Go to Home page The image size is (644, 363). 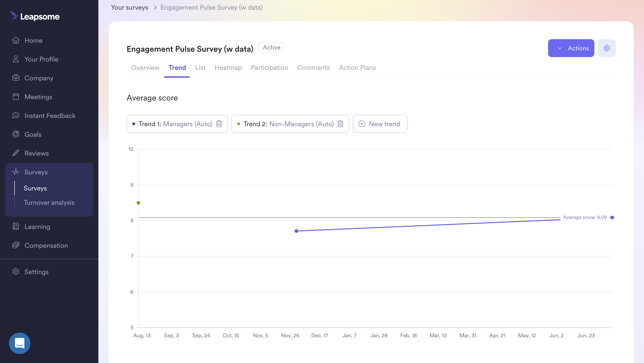pyautogui.click(x=34, y=40)
